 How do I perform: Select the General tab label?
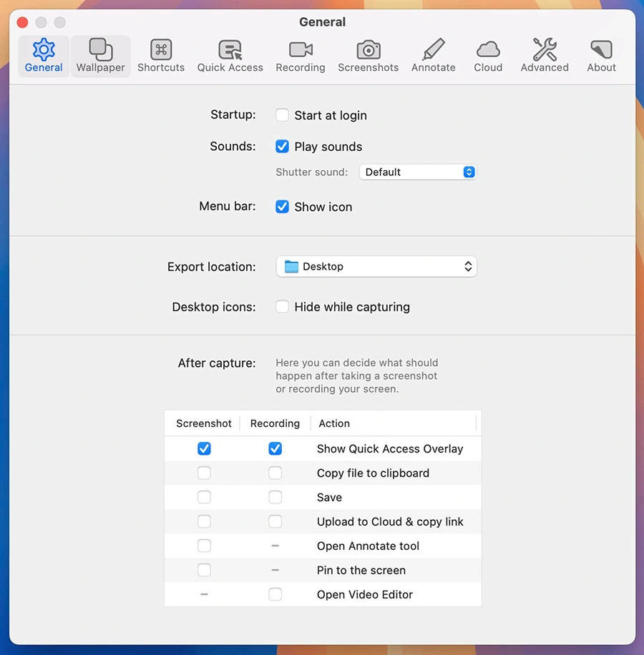44,68
